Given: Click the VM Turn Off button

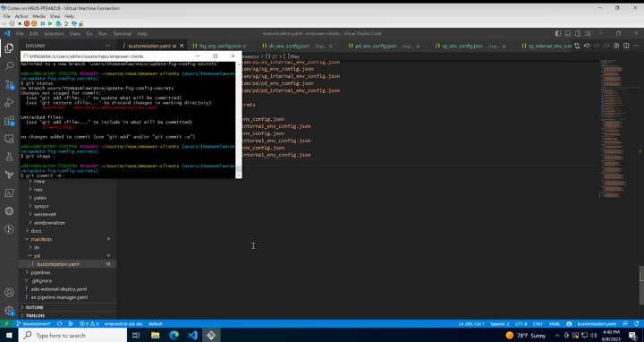Looking at the screenshot, I should coord(20,23).
